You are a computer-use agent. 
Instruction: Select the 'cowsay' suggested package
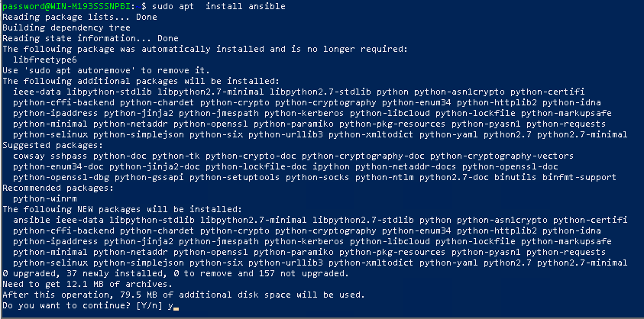[x=29, y=156]
